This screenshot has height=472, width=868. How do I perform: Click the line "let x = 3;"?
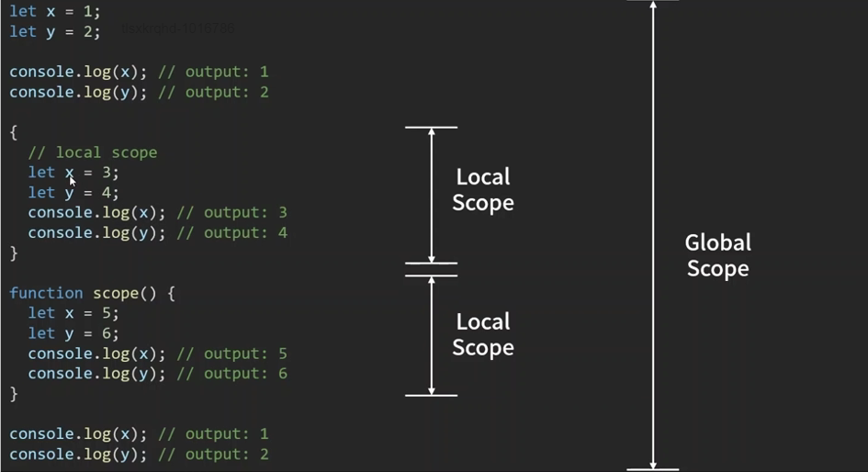[73, 173]
